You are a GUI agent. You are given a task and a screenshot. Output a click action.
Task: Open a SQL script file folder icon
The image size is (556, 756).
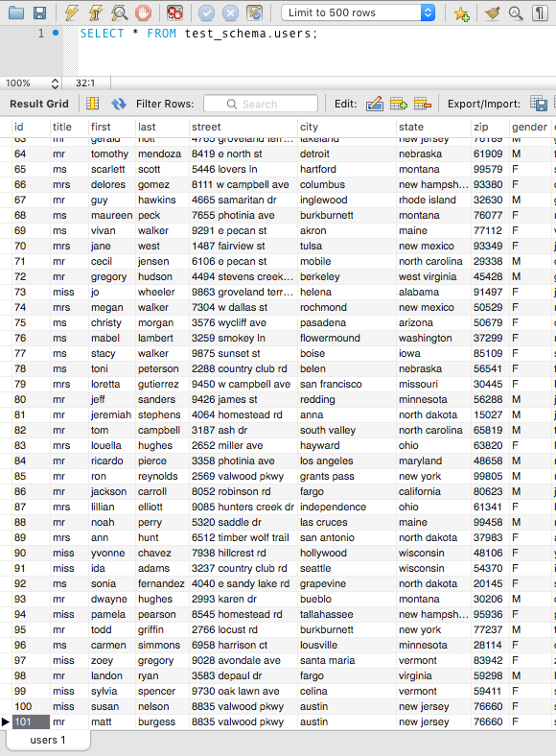16,12
